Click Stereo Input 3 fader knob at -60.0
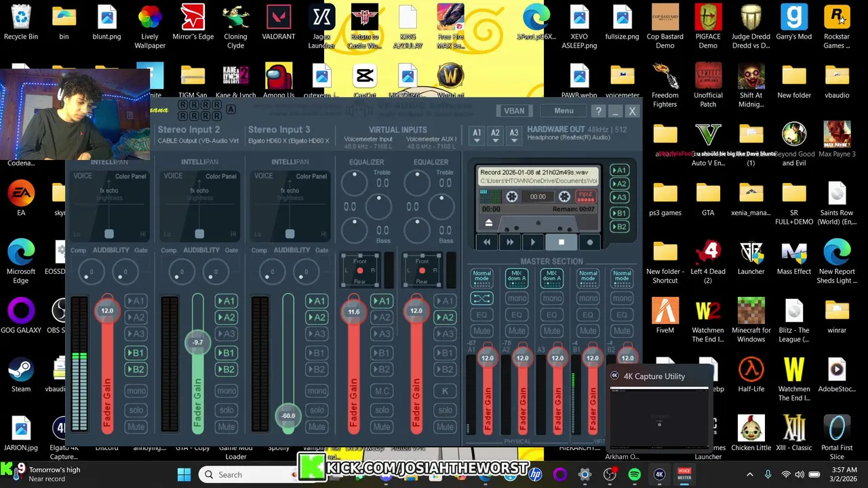The height and width of the screenshot is (488, 868). pyautogui.click(x=288, y=415)
